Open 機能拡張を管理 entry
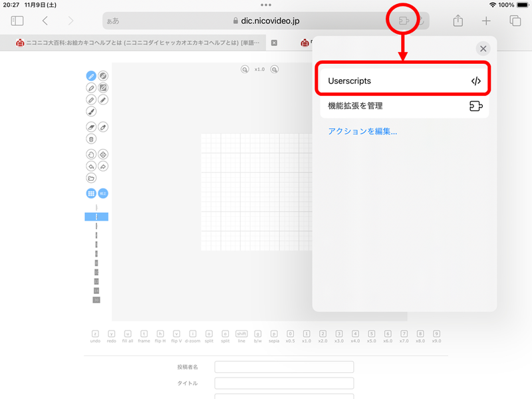Viewport: 532px width, 399px height. pyautogui.click(x=404, y=106)
